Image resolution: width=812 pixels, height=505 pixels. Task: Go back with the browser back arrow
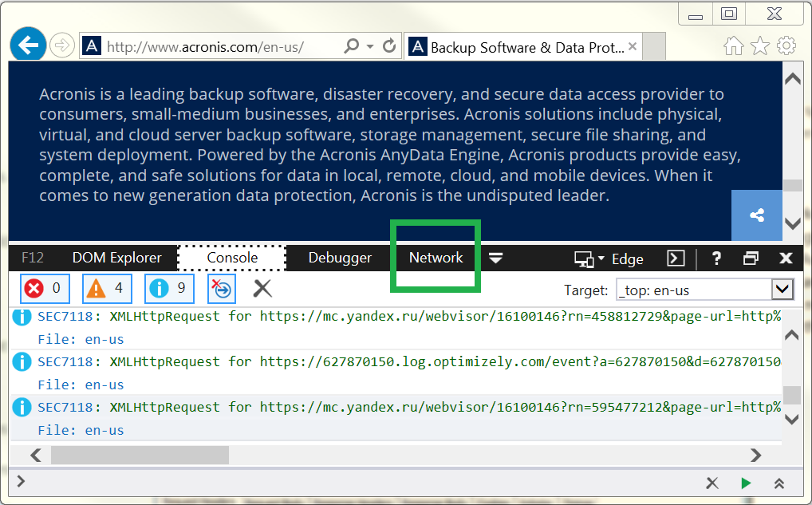28,45
